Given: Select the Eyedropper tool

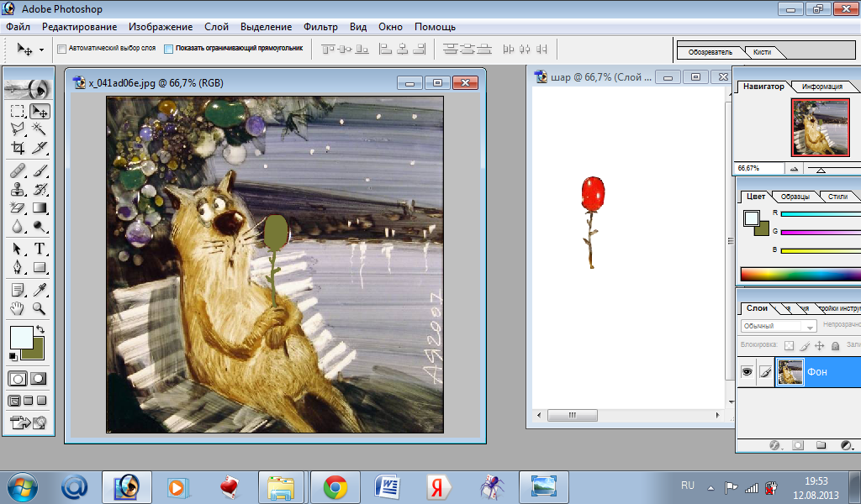Looking at the screenshot, I should click(x=40, y=290).
